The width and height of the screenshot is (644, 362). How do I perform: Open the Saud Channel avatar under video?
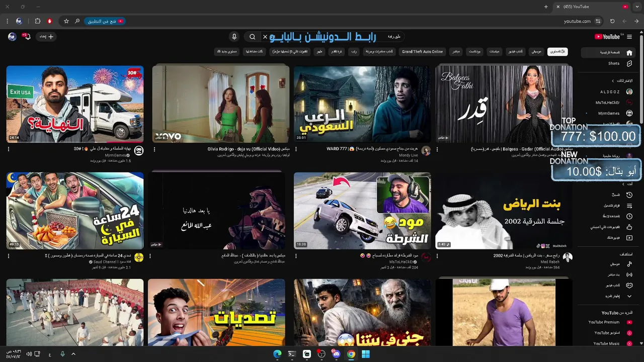tap(139, 257)
